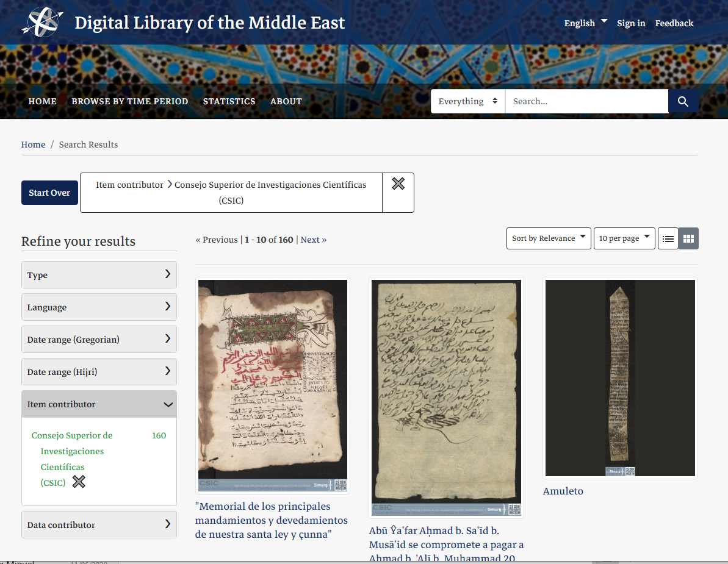Open the Amuleto item link

click(563, 491)
